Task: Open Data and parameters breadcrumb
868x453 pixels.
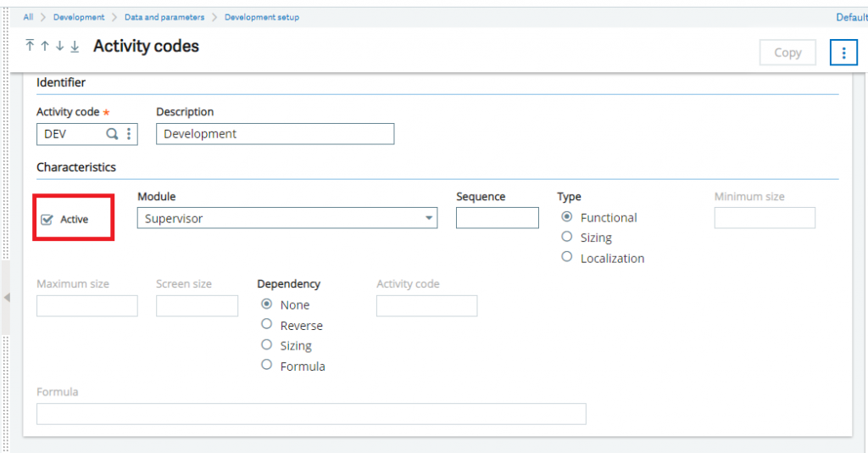Action: pos(164,17)
